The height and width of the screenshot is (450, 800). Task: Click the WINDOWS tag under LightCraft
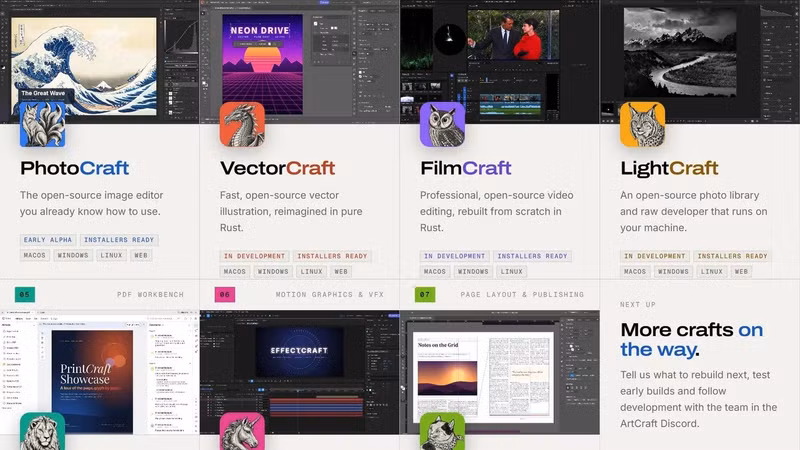tap(673, 271)
